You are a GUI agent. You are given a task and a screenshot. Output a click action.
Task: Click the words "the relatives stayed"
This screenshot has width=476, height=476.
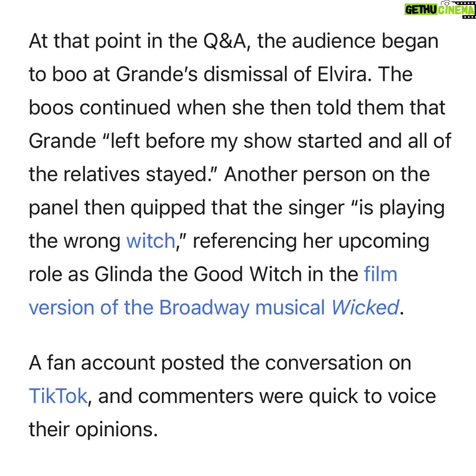[x=117, y=174]
